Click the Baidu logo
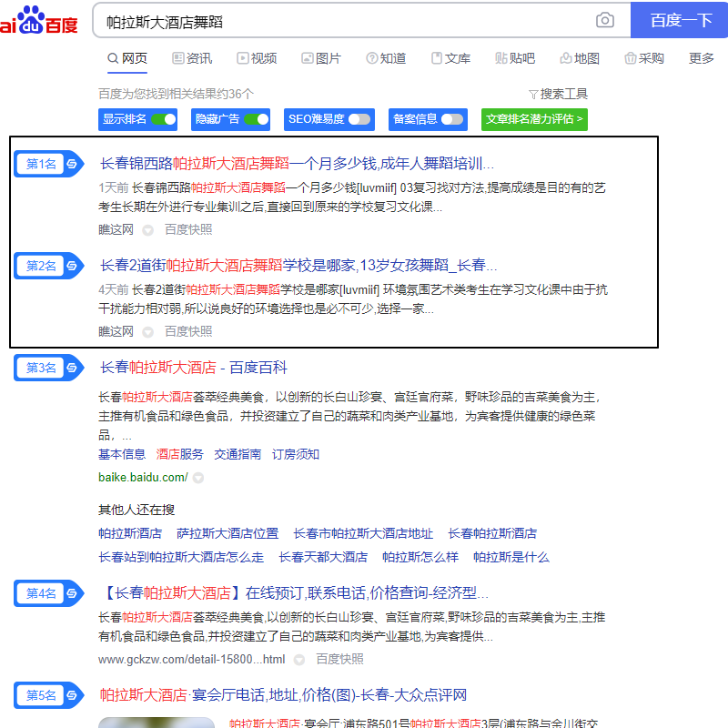The width and height of the screenshot is (728, 728). pyautogui.click(x=38, y=20)
